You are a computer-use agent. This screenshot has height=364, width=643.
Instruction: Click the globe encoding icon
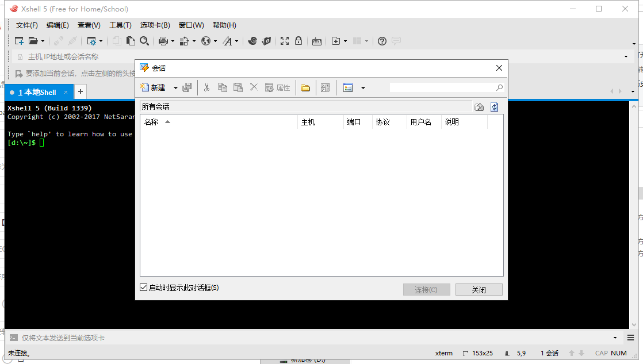206,41
